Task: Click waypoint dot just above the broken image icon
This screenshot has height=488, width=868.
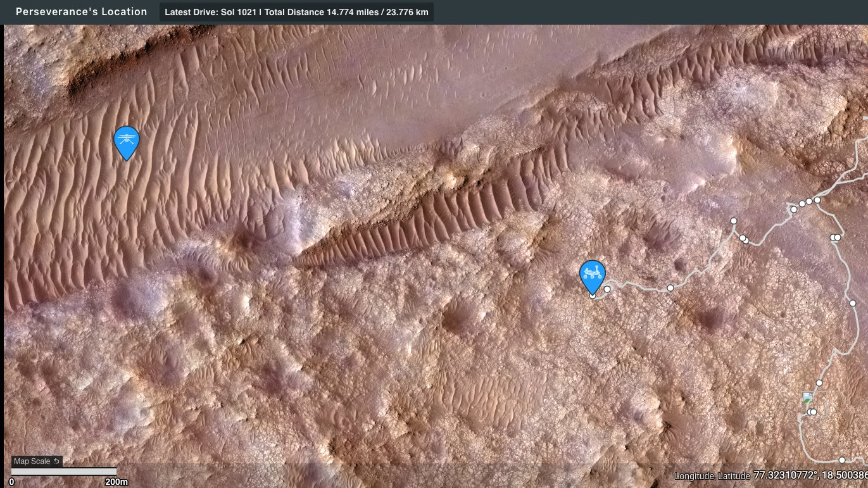Action: 819,383
